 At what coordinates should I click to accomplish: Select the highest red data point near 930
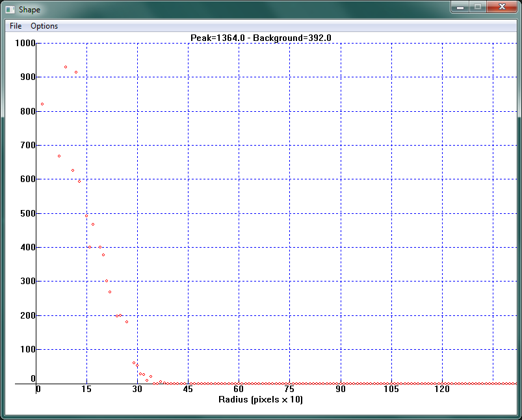point(66,67)
